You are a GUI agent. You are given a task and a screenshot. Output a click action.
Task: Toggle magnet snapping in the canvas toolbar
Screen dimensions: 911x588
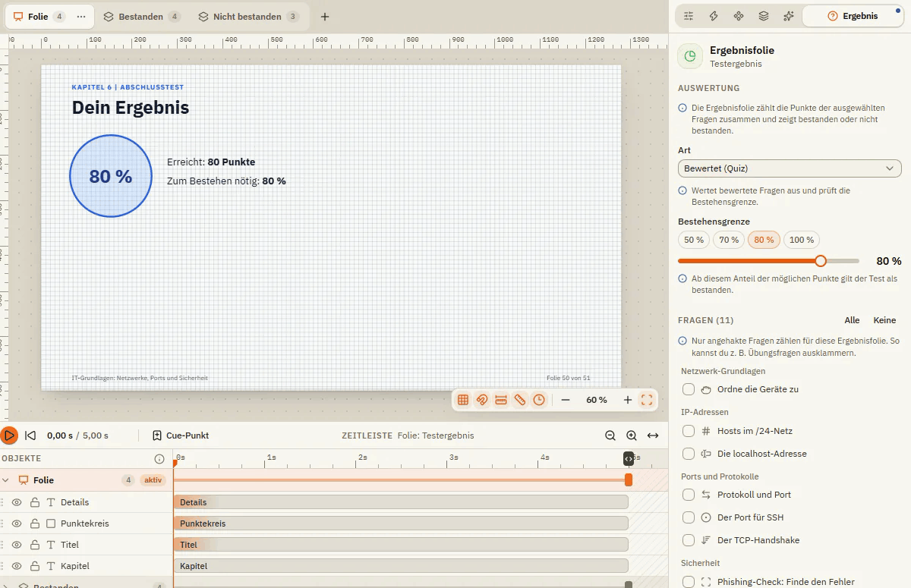tap(482, 400)
